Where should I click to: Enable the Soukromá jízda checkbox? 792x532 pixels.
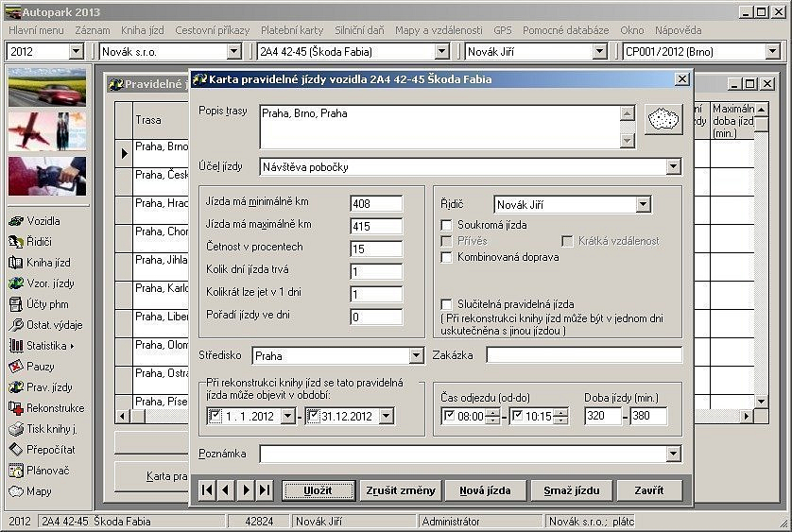click(448, 225)
